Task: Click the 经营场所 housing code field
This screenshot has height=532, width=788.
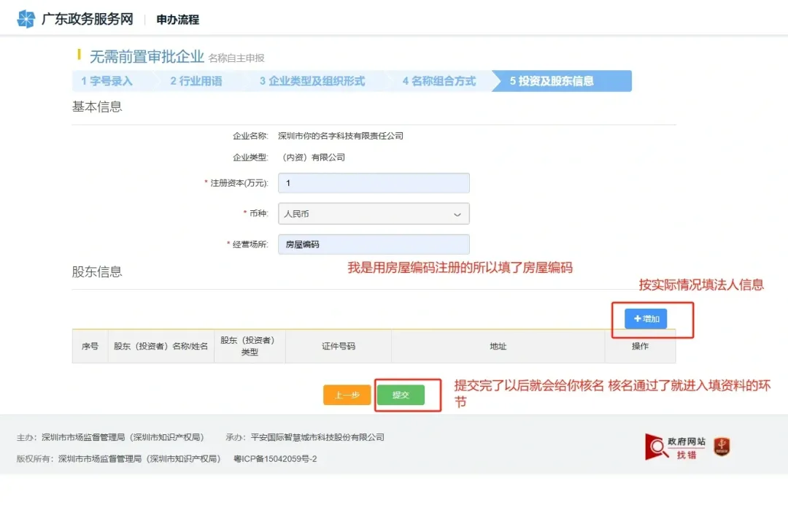Action: pyautogui.click(x=374, y=244)
